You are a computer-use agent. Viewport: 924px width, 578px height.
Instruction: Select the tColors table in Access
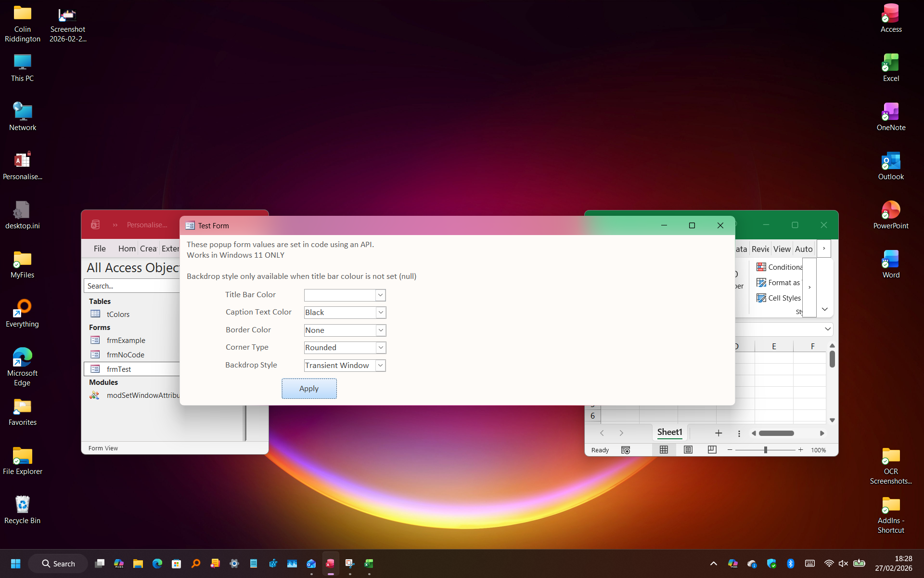point(118,314)
